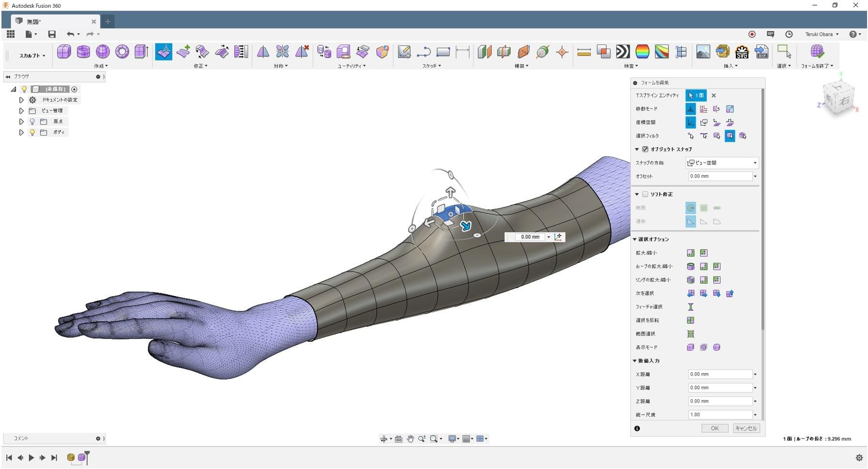Add a new document tab

click(x=108, y=21)
